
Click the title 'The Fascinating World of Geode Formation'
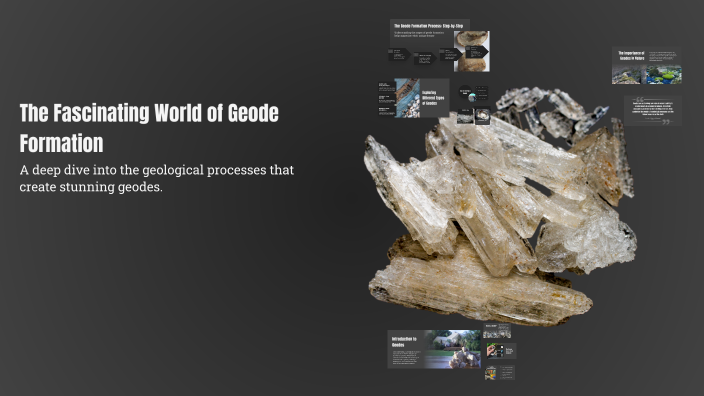coord(149,128)
